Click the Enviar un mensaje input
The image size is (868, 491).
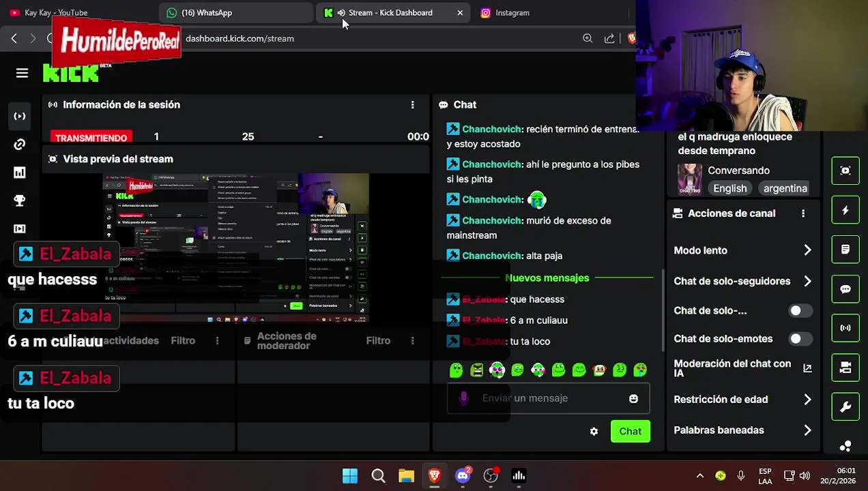pos(548,398)
